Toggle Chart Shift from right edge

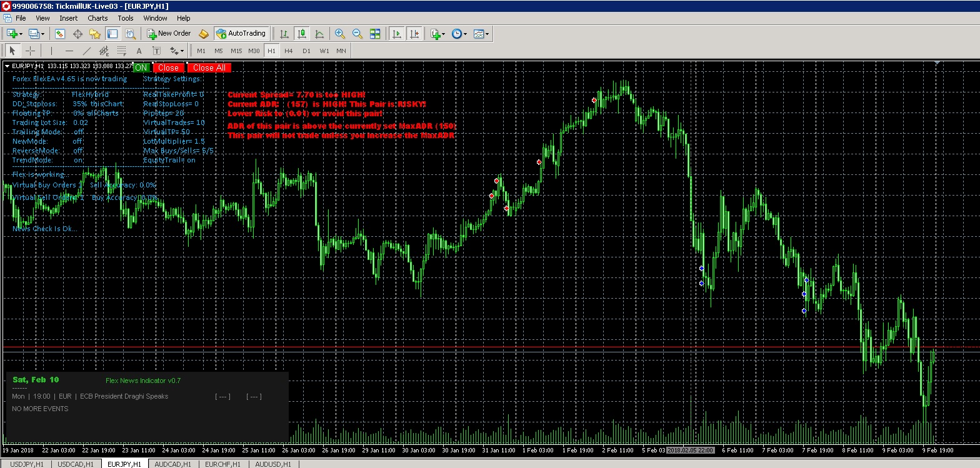tap(414, 34)
